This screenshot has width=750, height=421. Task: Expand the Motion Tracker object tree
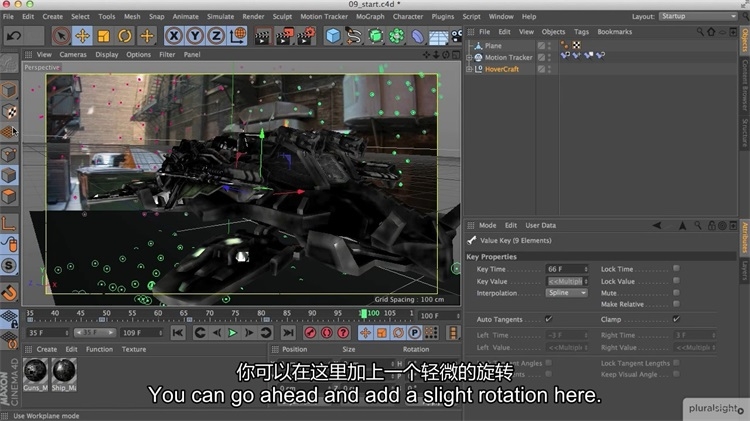(x=469, y=57)
